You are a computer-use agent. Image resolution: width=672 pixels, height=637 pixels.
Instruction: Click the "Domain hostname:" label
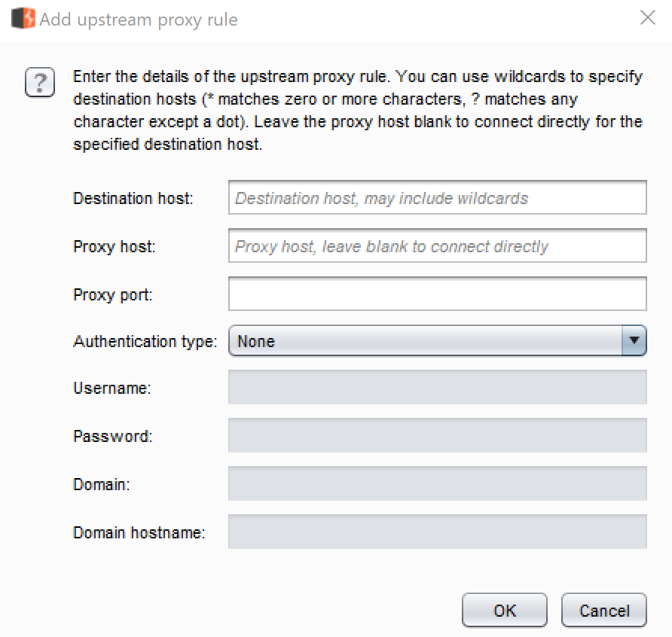pos(139,532)
